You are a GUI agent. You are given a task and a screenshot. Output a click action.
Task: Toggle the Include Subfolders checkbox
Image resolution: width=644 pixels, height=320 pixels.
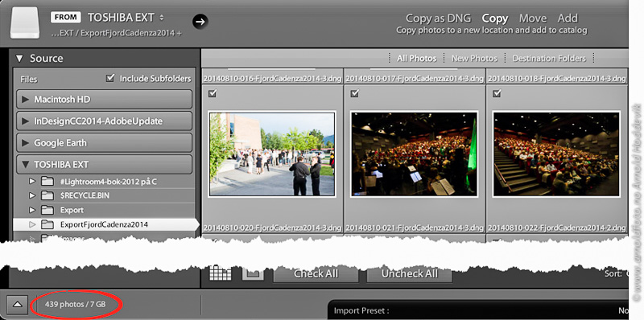[110, 78]
